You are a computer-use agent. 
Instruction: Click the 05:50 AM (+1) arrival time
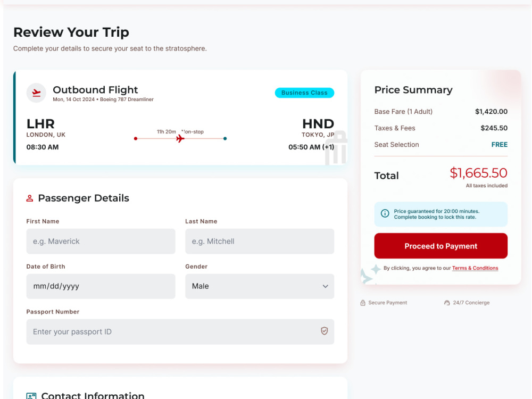pos(311,147)
